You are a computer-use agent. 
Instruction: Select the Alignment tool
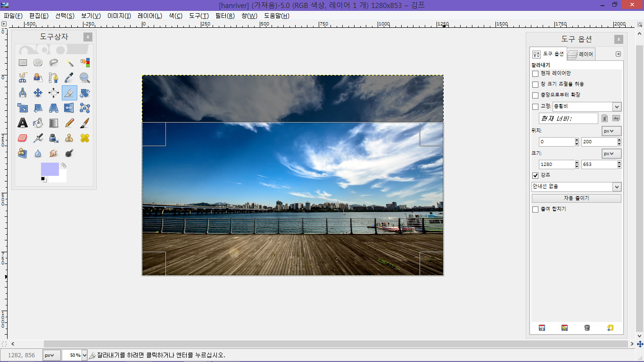tap(54, 93)
